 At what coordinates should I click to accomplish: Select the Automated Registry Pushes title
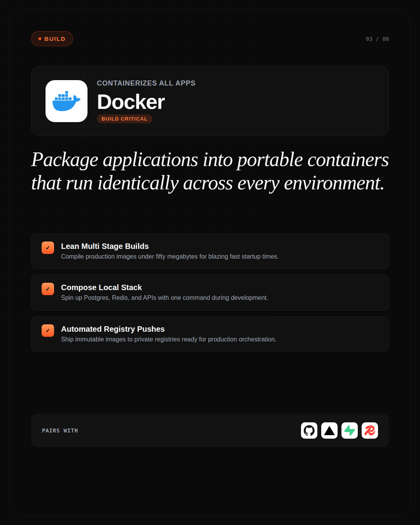coord(113,329)
